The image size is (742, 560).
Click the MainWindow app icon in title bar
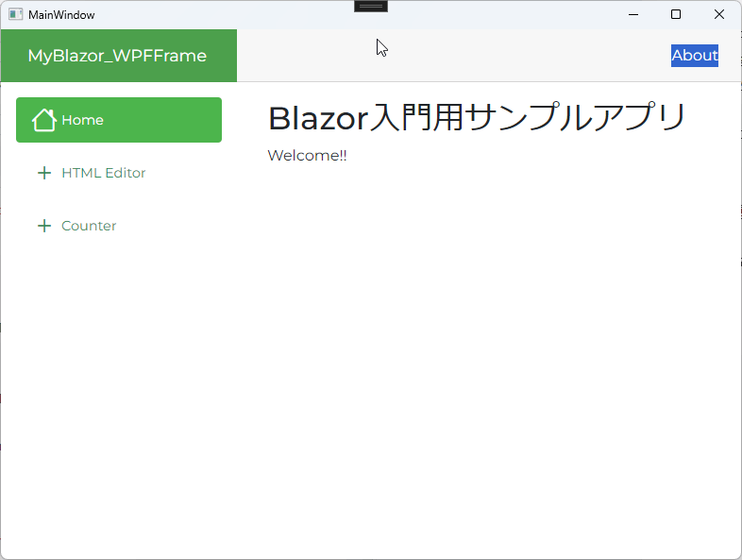(x=16, y=15)
